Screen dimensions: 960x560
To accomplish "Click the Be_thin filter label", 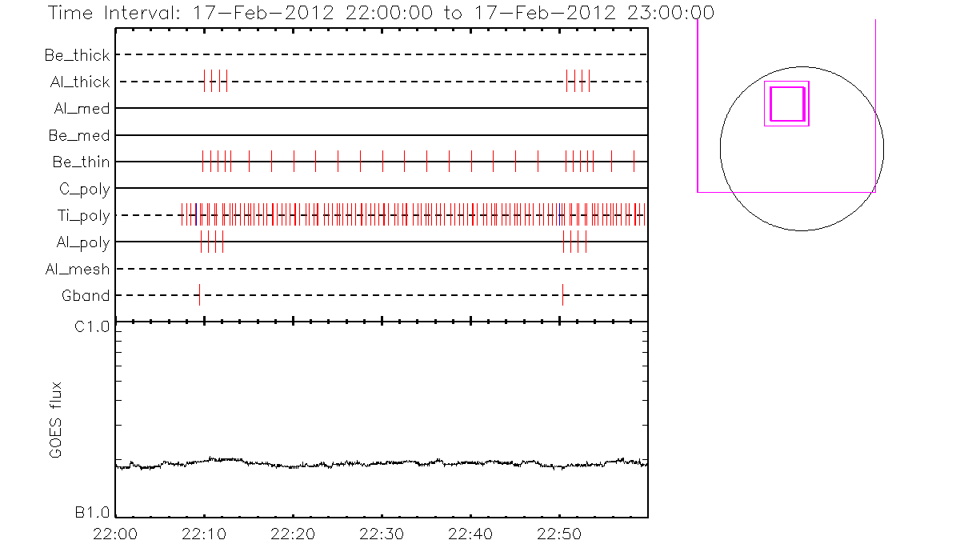I will click(81, 162).
